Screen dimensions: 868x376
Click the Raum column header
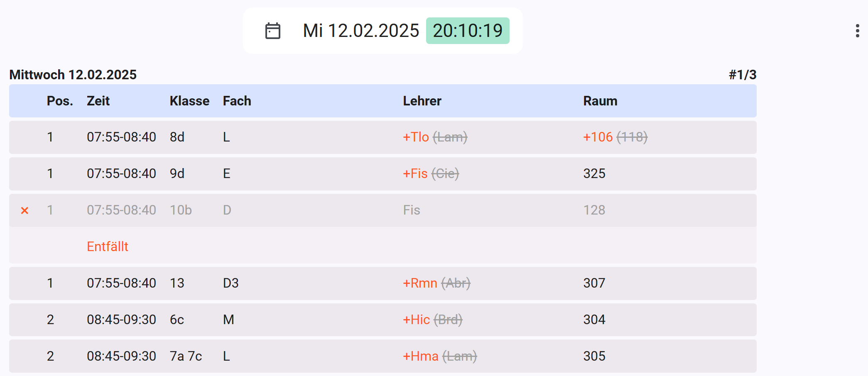pos(600,101)
